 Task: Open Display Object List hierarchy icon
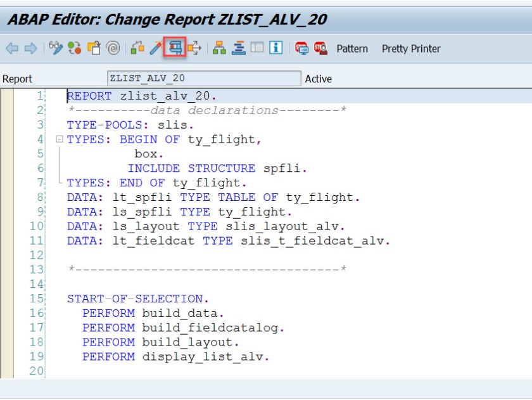(219, 48)
